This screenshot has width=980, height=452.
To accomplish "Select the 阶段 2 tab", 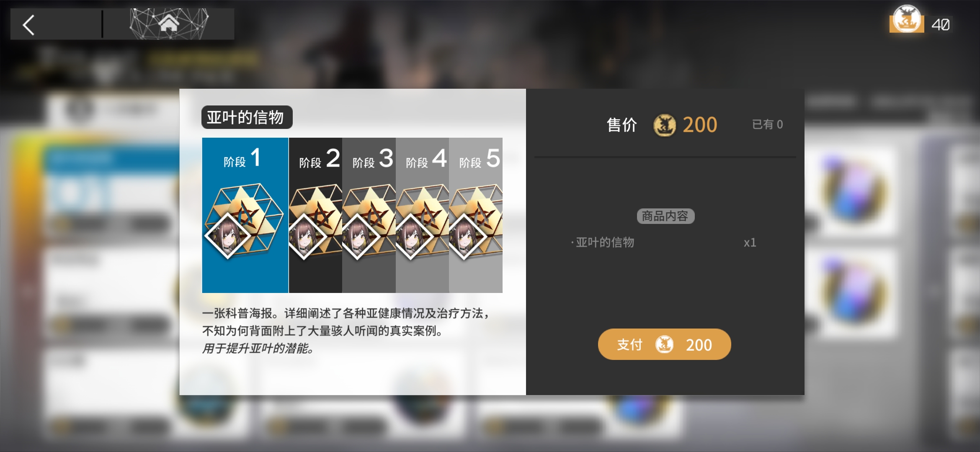I will pos(315,215).
